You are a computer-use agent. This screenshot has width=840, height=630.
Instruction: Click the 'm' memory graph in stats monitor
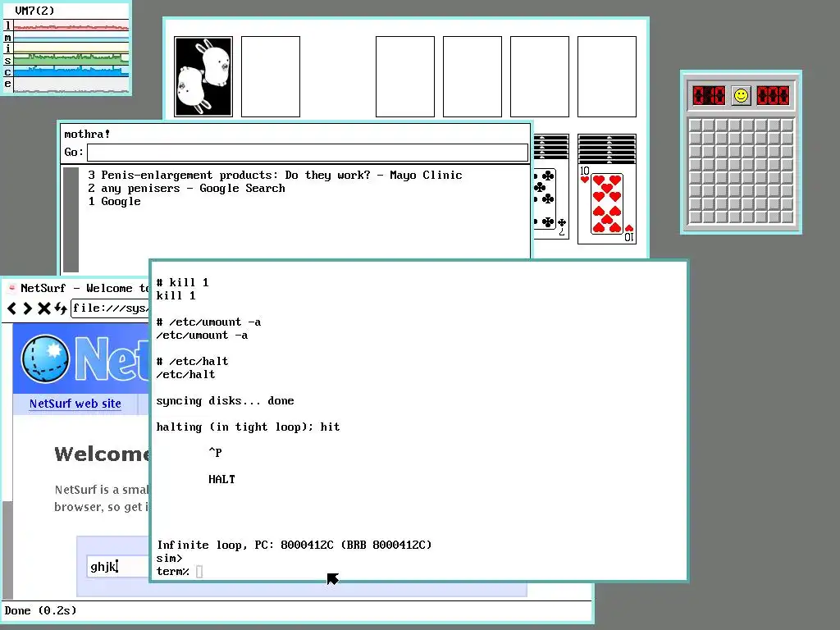pos(71,37)
